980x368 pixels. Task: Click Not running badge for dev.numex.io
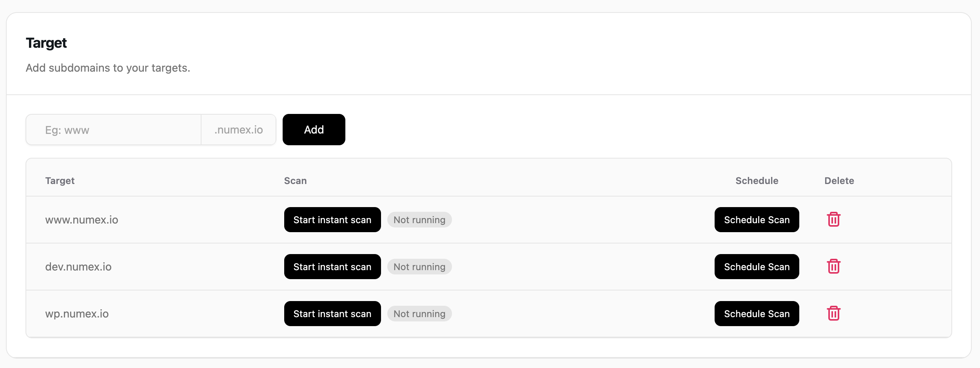coord(419,267)
